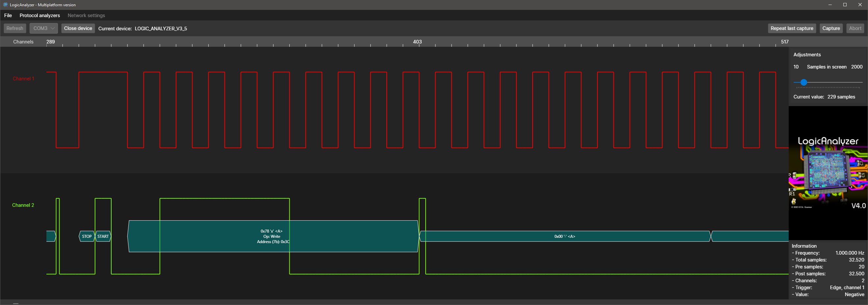Screen dimensions: 868x305
Task: Expand the COM3 port dropdown
Action: (43, 28)
